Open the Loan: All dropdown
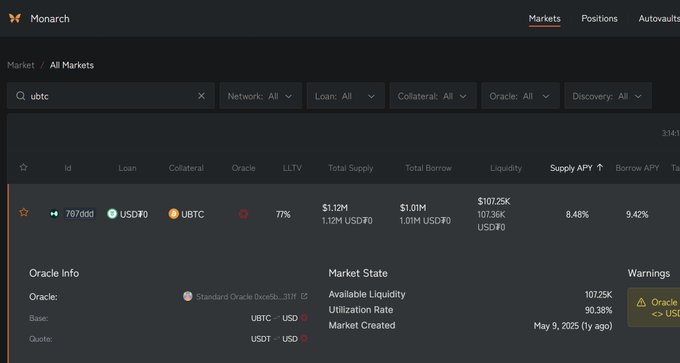Viewport: 680px width, 363px height. [345, 96]
